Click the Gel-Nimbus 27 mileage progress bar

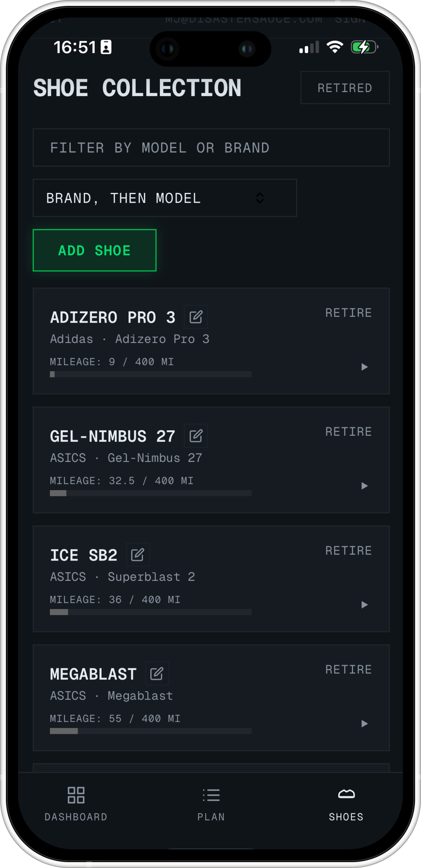(x=150, y=493)
